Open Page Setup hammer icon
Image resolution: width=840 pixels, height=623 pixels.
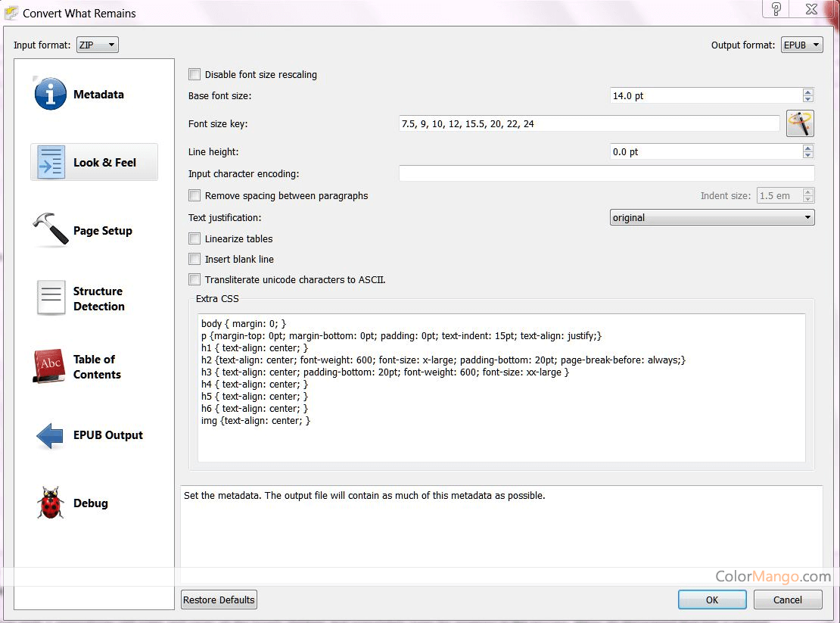click(x=50, y=230)
